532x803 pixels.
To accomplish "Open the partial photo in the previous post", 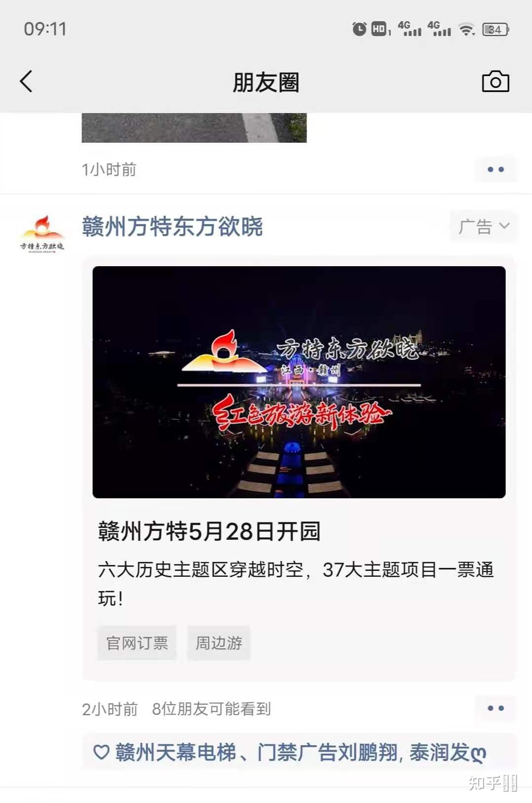I will coord(194,128).
